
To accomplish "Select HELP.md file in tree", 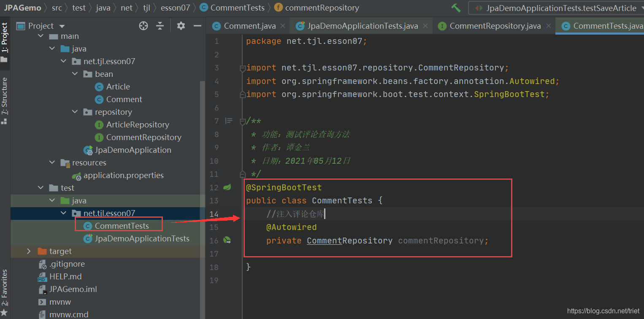I will pos(65,276).
